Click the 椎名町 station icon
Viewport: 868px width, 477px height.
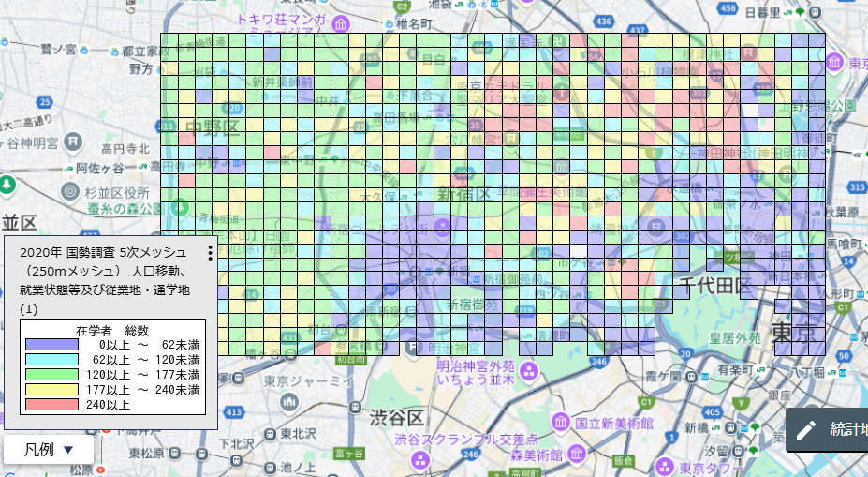(x=390, y=23)
